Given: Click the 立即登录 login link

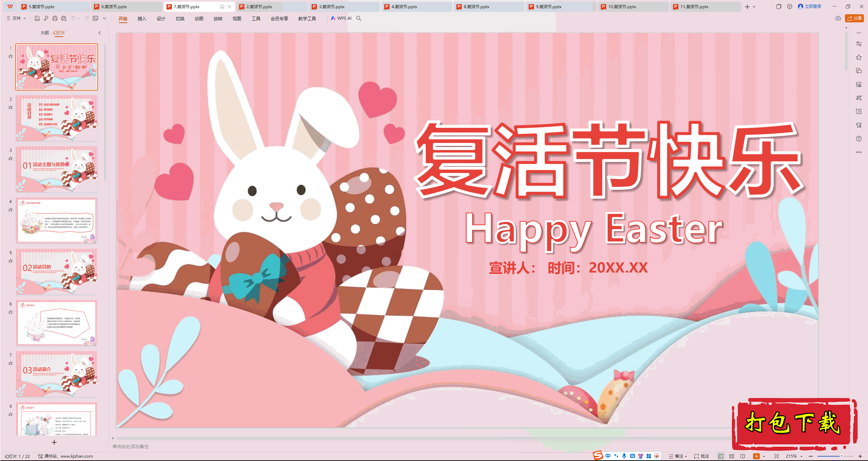Looking at the screenshot, I should tap(810, 6).
